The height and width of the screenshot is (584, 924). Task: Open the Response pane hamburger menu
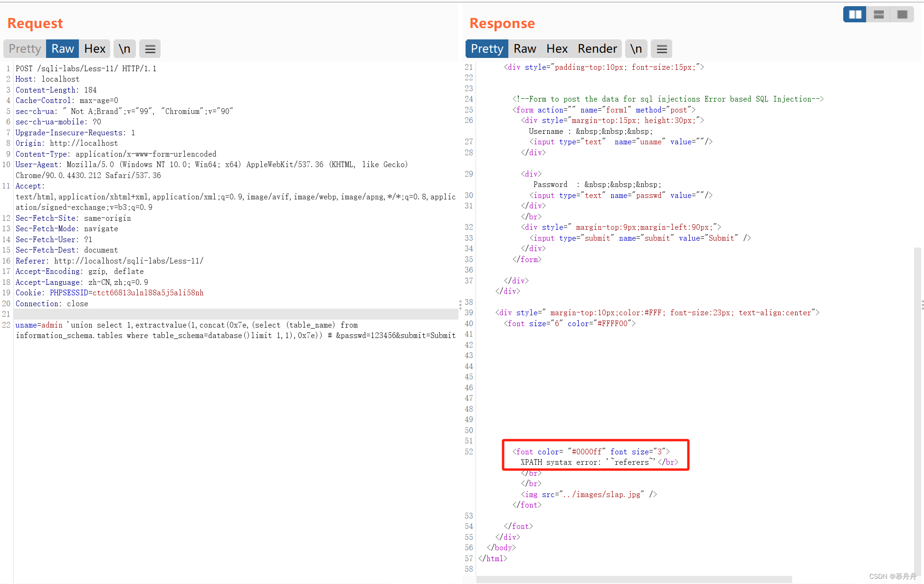click(662, 49)
